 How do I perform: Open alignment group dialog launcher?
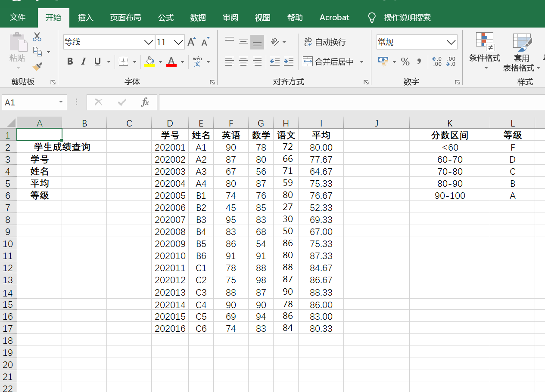pyautogui.click(x=366, y=82)
